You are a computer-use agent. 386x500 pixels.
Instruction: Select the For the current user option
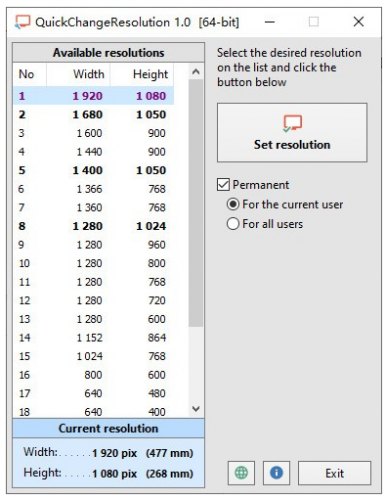[x=233, y=204]
